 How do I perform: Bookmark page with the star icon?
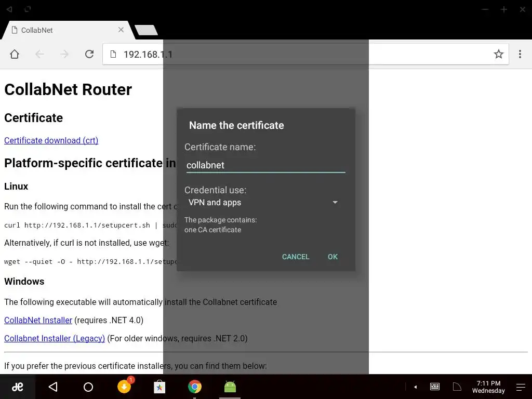pos(498,54)
